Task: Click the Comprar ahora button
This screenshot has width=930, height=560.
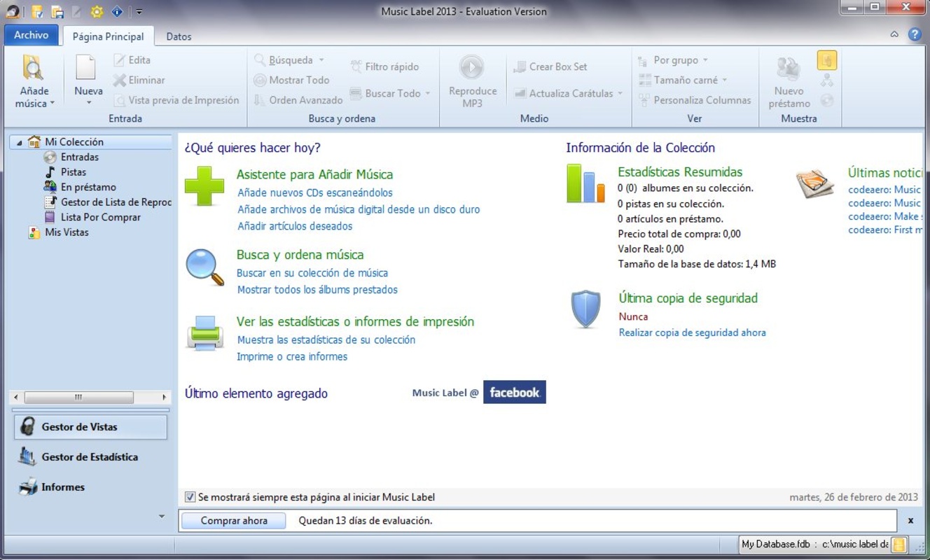Action: coord(234,521)
